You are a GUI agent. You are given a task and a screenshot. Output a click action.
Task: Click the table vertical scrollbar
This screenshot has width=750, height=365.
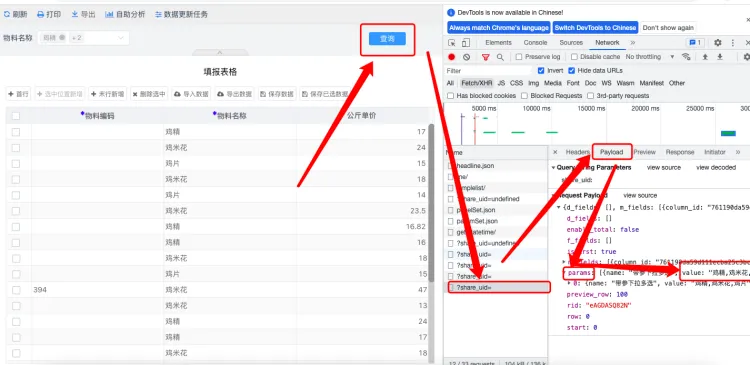click(431, 203)
